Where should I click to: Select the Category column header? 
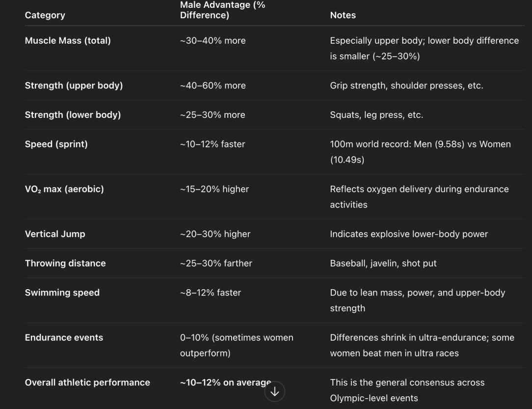point(45,15)
